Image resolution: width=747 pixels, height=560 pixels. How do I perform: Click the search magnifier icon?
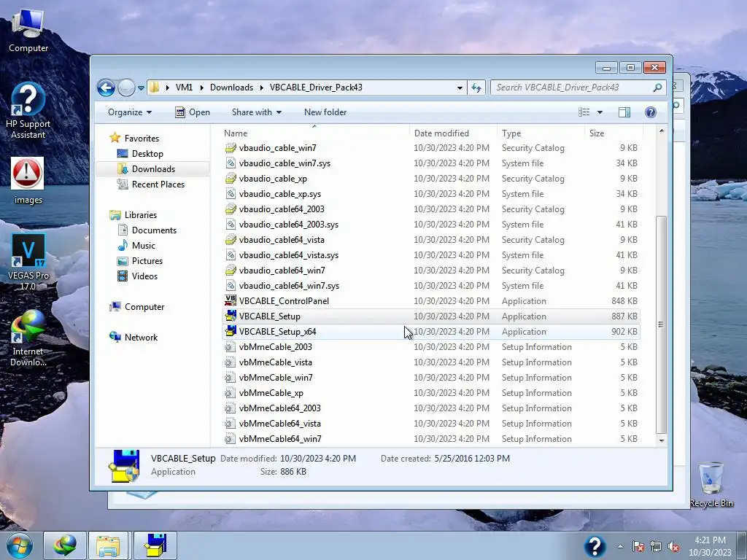tap(657, 87)
